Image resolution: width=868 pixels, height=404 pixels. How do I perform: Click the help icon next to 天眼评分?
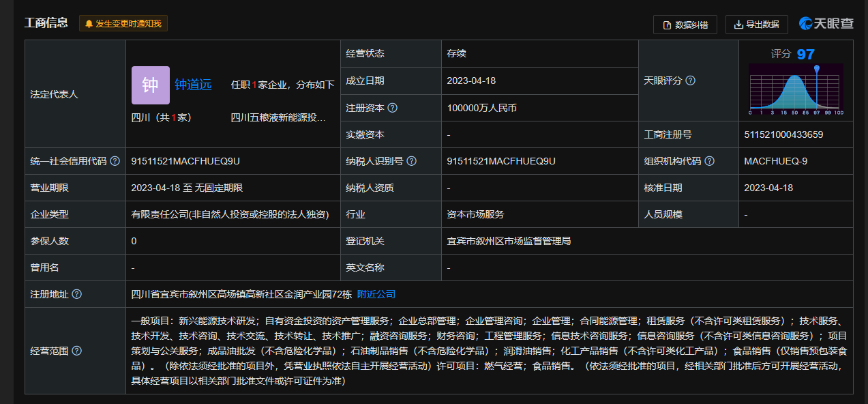690,81
